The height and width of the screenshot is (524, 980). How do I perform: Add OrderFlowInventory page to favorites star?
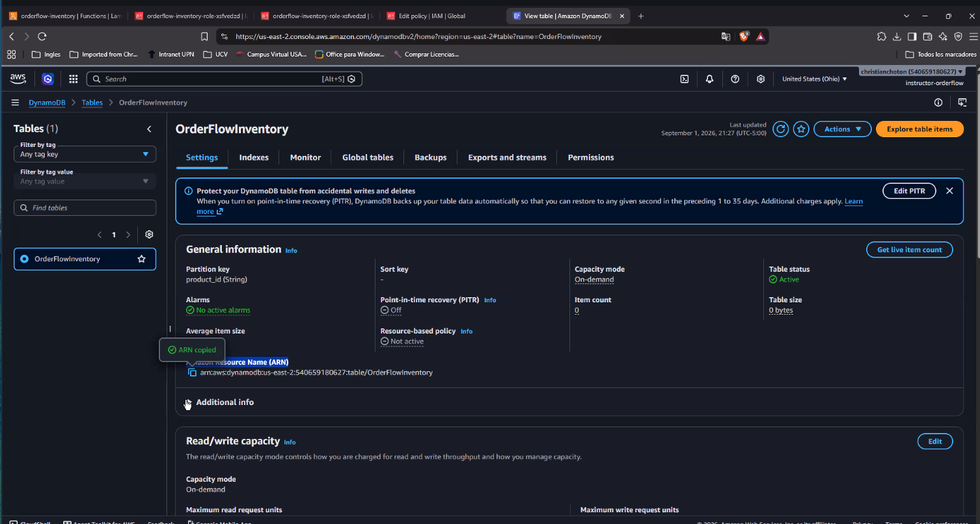pyautogui.click(x=802, y=129)
